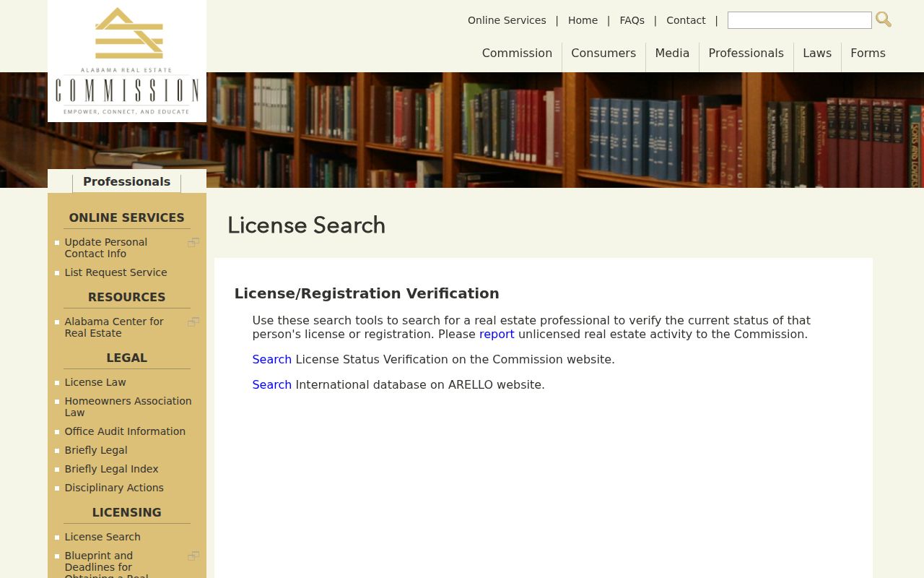Open List Request Service
The width and height of the screenshot is (924, 578).
[115, 272]
